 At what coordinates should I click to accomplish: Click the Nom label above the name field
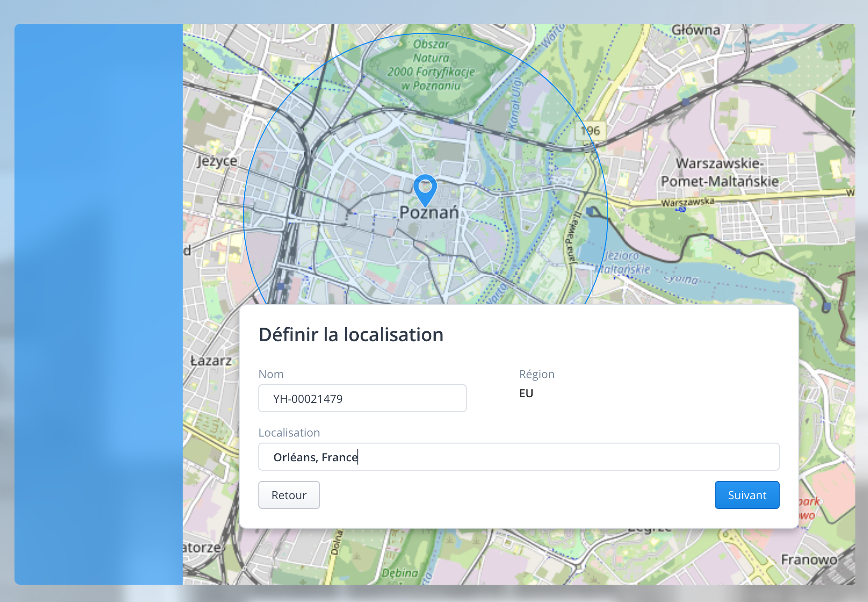coord(271,374)
